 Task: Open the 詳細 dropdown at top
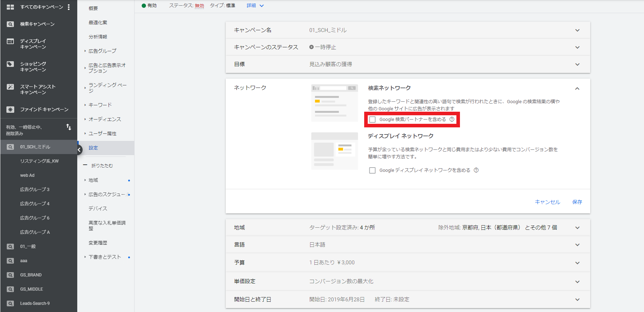(x=255, y=6)
